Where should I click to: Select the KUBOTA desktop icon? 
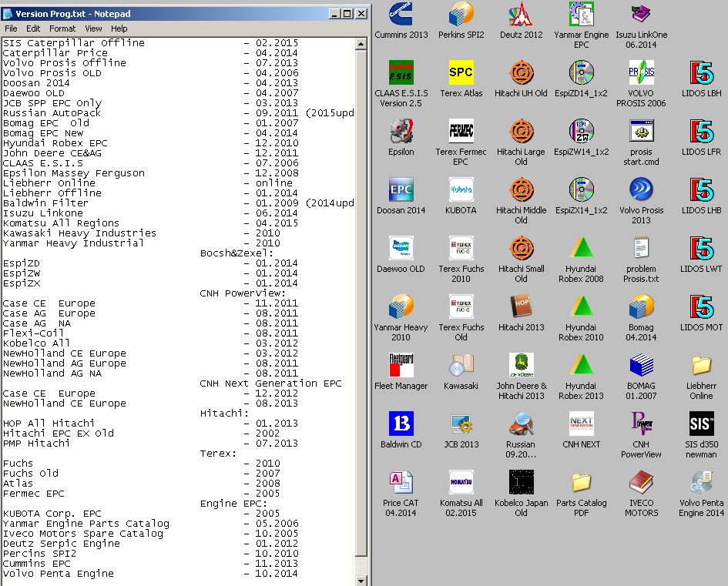461,190
